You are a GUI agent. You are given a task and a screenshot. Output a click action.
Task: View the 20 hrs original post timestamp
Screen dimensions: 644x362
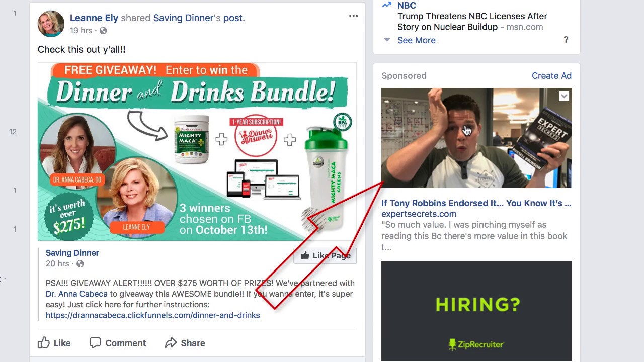pyautogui.click(x=57, y=263)
